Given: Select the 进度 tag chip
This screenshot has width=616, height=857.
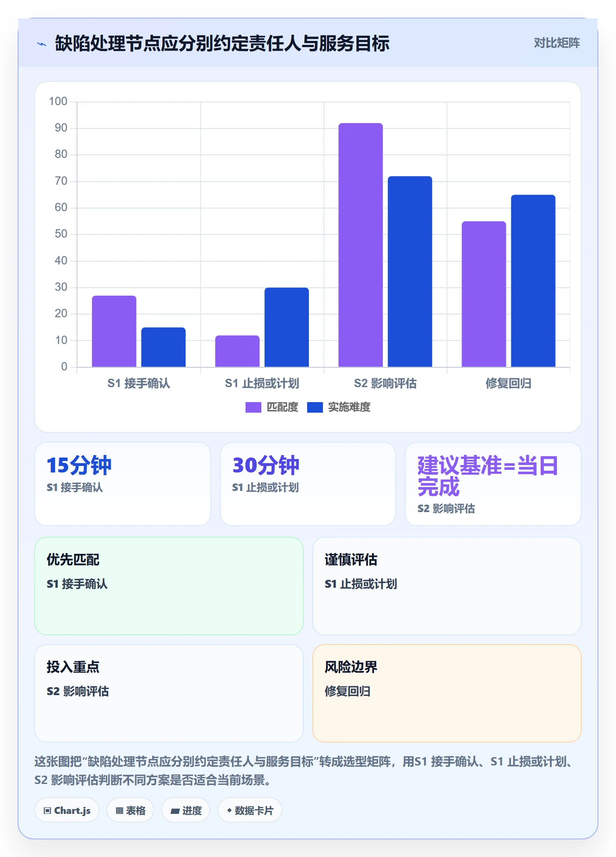Looking at the screenshot, I should coord(186,810).
